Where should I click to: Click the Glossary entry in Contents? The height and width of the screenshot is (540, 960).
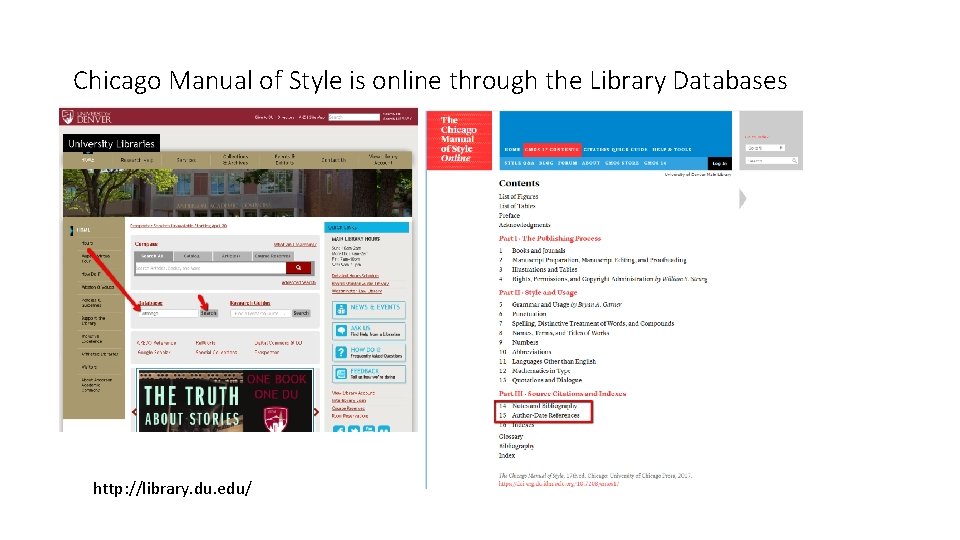(x=511, y=437)
